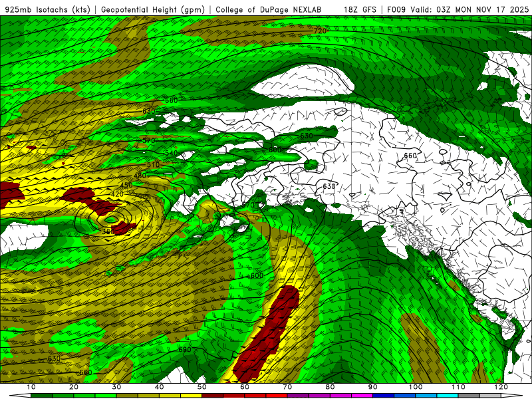Pick the 510 height contour label
The height and width of the screenshot is (399, 532).
(x=153, y=165)
